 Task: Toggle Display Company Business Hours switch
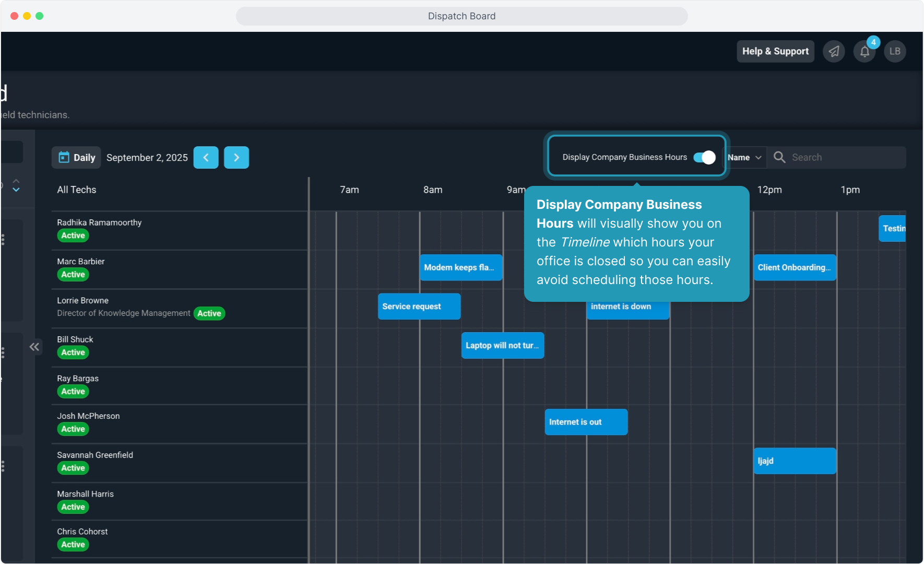pos(704,158)
